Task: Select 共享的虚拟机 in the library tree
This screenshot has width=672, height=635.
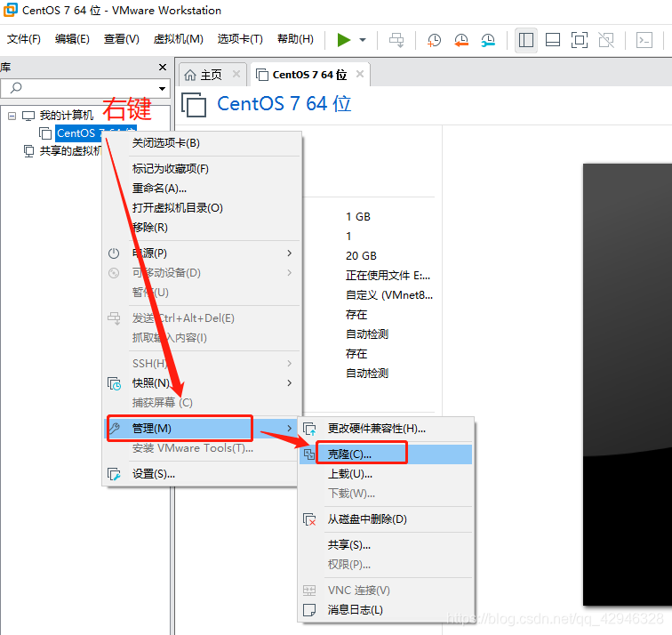Action: [70, 151]
